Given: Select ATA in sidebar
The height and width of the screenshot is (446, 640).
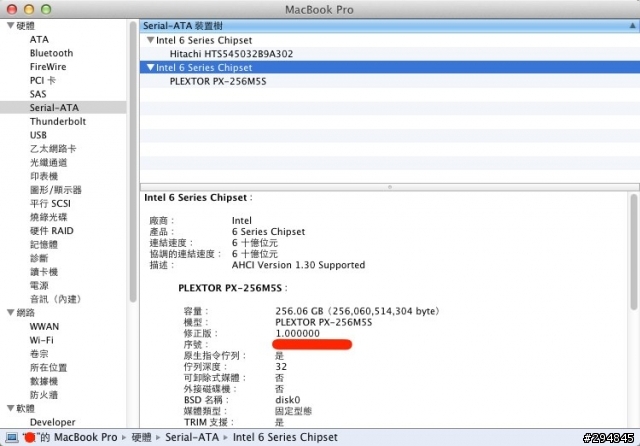Looking at the screenshot, I should [39, 40].
